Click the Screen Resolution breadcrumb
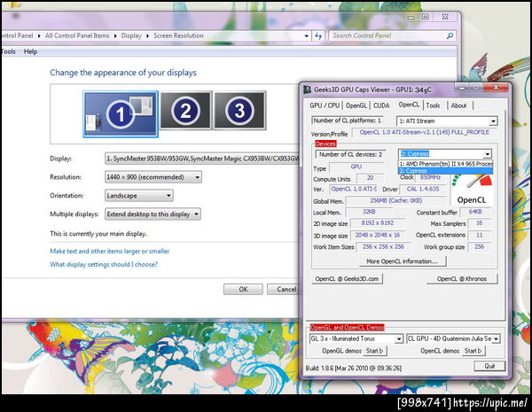Image resolution: width=532 pixels, height=412 pixels. click(x=178, y=35)
